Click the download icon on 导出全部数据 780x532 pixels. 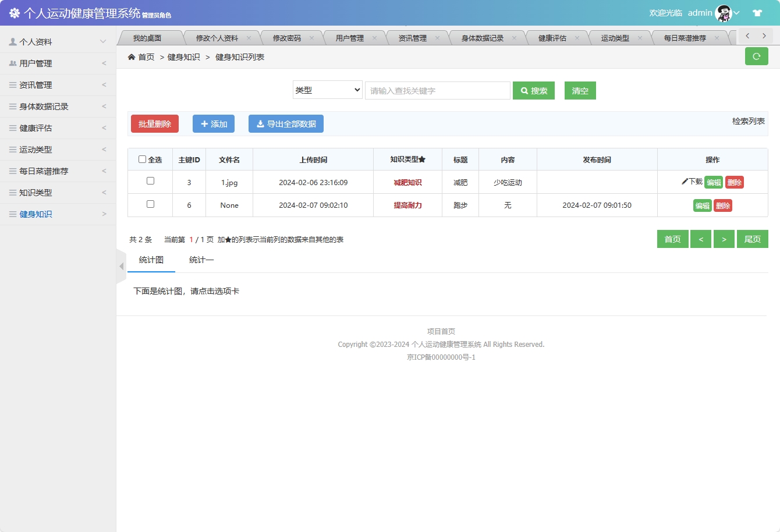261,123
